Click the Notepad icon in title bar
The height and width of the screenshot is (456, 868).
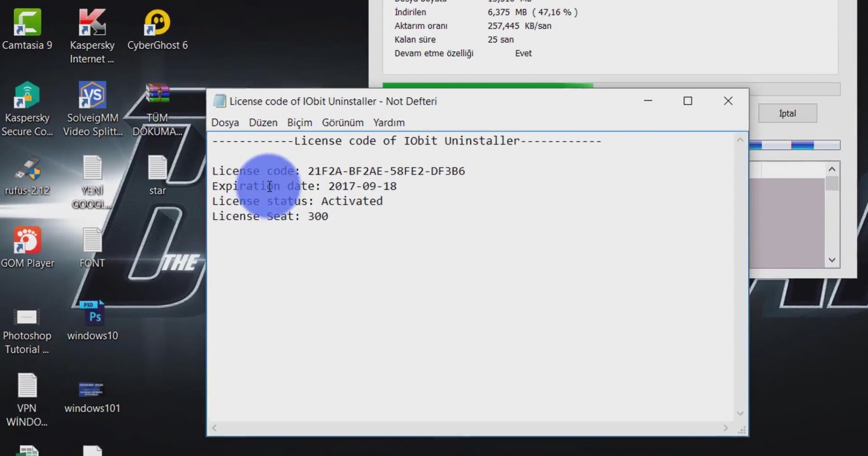pyautogui.click(x=219, y=101)
